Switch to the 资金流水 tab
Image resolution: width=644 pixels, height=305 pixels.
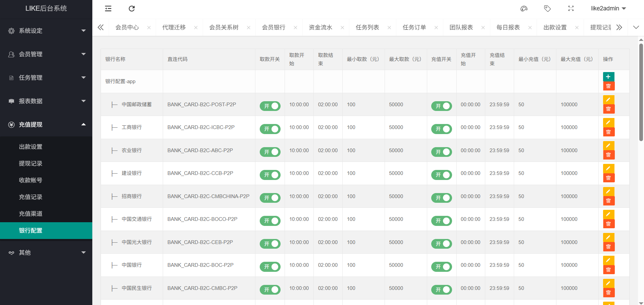tap(320, 27)
